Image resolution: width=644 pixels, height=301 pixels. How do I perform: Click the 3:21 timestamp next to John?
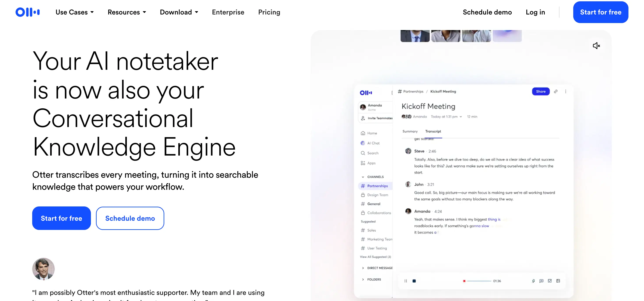[430, 185]
